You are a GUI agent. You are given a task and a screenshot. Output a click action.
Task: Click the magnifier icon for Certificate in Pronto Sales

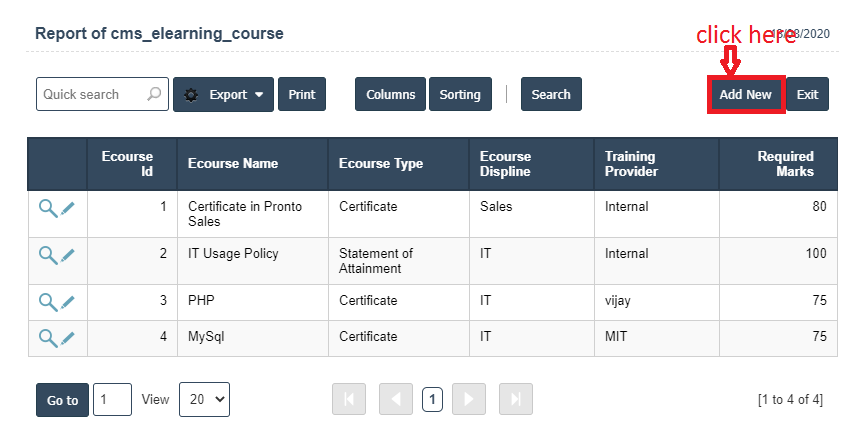[x=48, y=208]
